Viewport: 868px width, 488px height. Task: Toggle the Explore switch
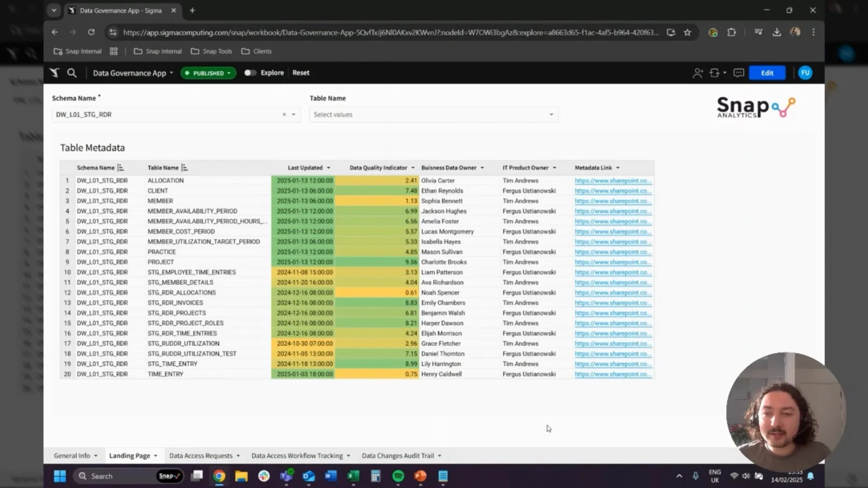(250, 73)
